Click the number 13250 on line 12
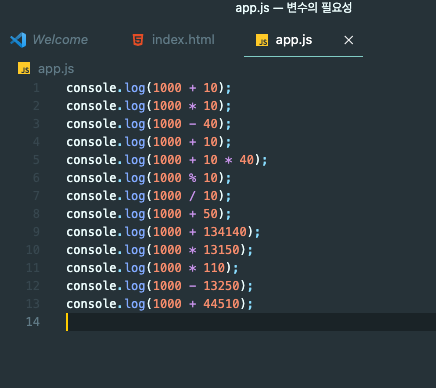Viewport: 436px width, 388px height. (x=221, y=286)
